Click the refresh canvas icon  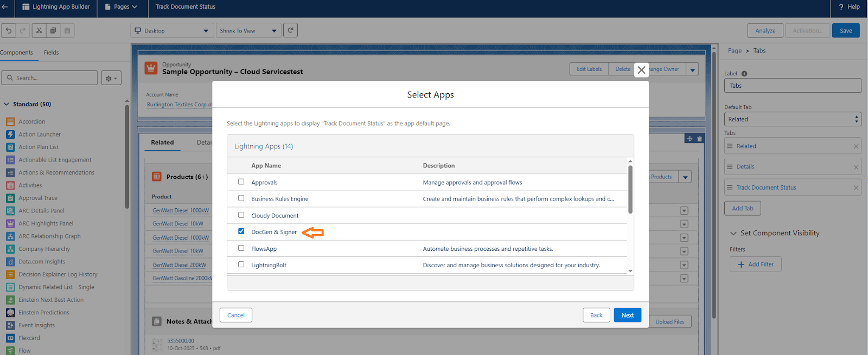pyautogui.click(x=290, y=30)
